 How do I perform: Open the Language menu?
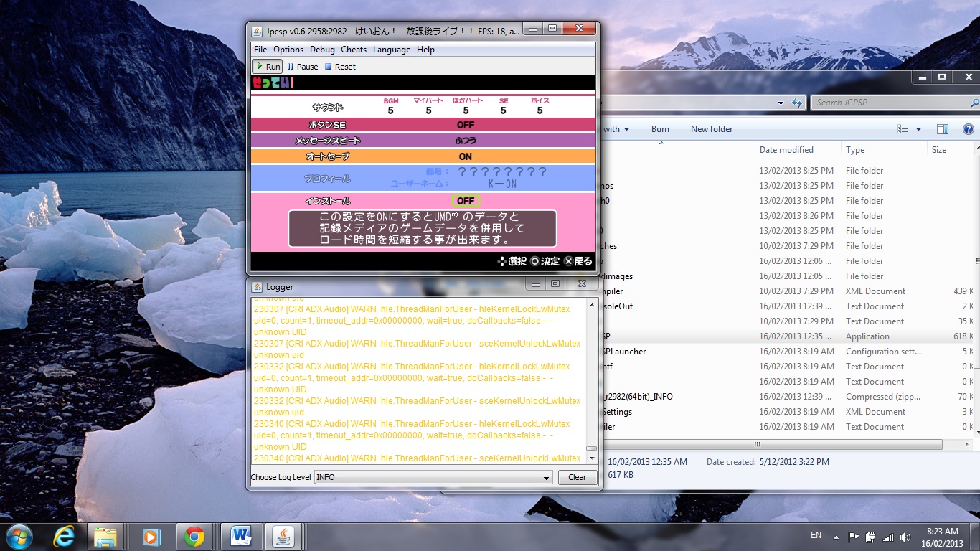392,50
